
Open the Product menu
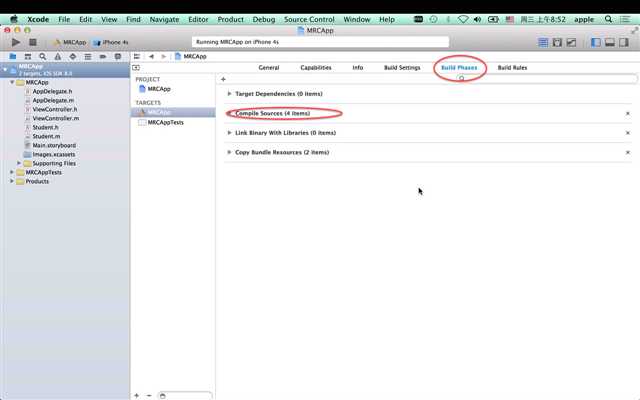(x=230, y=19)
